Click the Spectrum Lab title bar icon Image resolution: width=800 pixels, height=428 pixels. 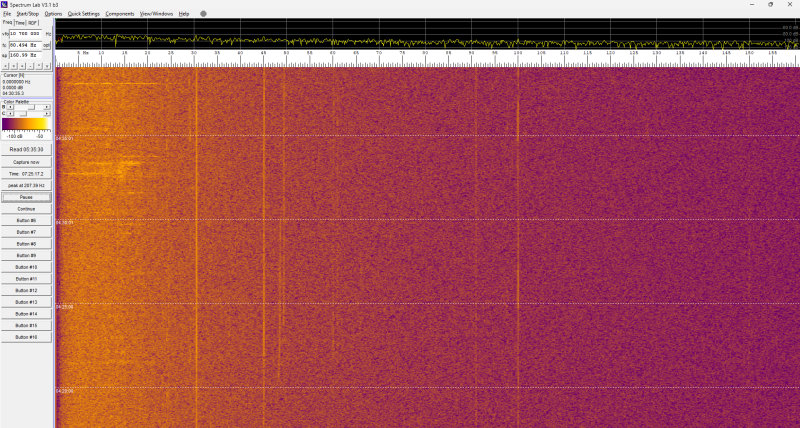[x=5, y=4]
